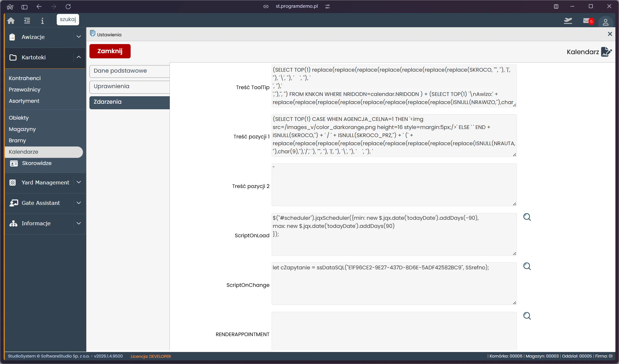This screenshot has width=619, height=364.
Task: Click the magnifier icon beside RENDERAPPOINTMENT
Action: click(527, 316)
